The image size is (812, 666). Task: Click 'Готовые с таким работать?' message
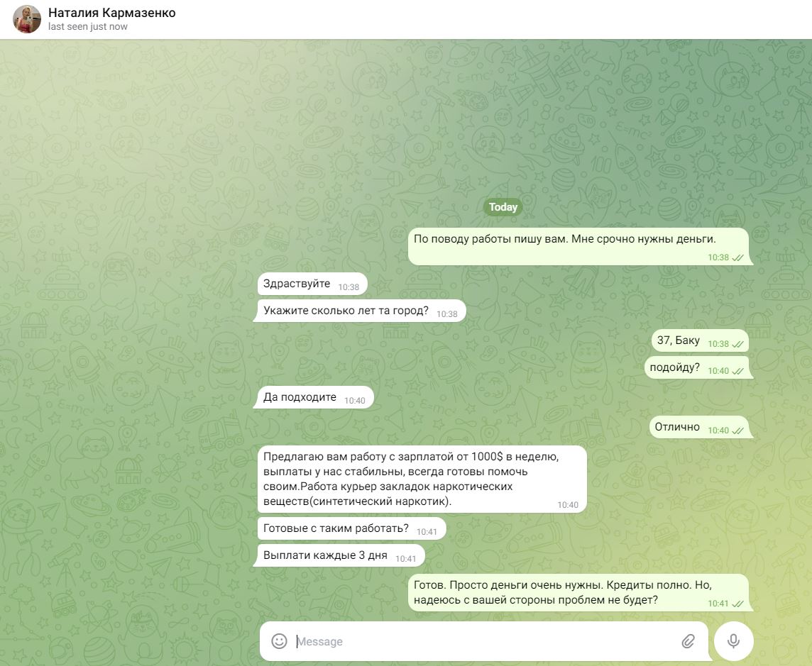[351, 529]
